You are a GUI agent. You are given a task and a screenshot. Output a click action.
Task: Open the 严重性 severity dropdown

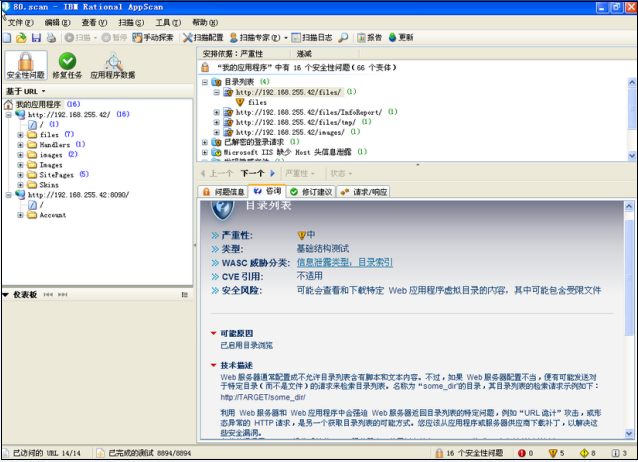click(x=299, y=173)
